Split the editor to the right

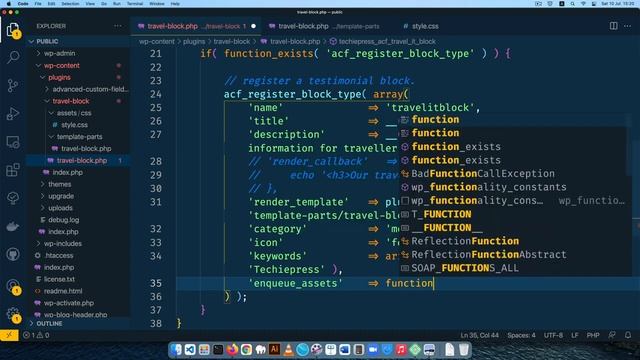(613, 26)
